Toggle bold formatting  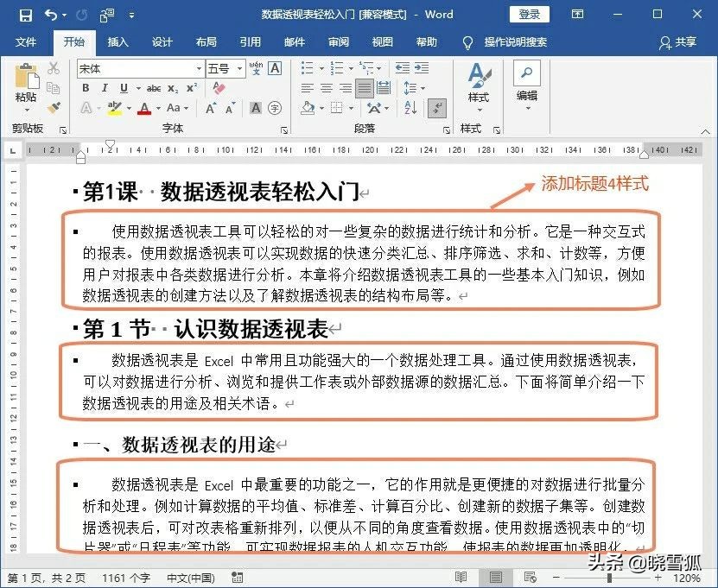84,87
